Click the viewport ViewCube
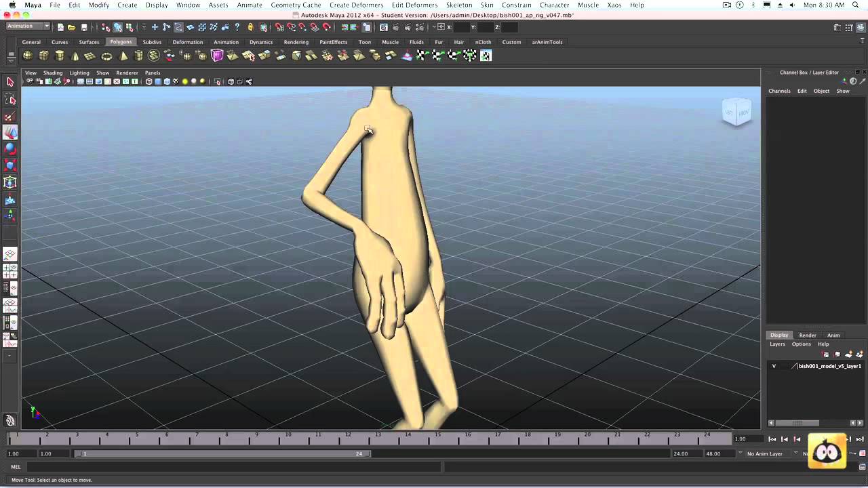 (737, 111)
